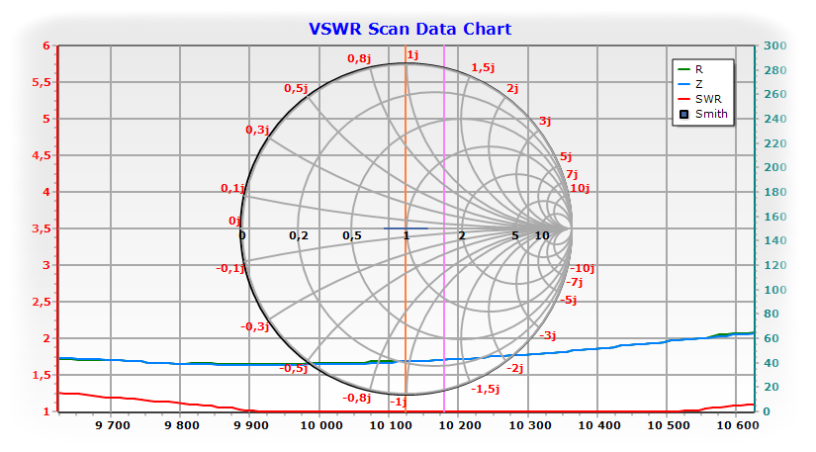Image resolution: width=816 pixels, height=452 pixels.
Task: Click the -7j Smith chart label
Action: coord(574,282)
